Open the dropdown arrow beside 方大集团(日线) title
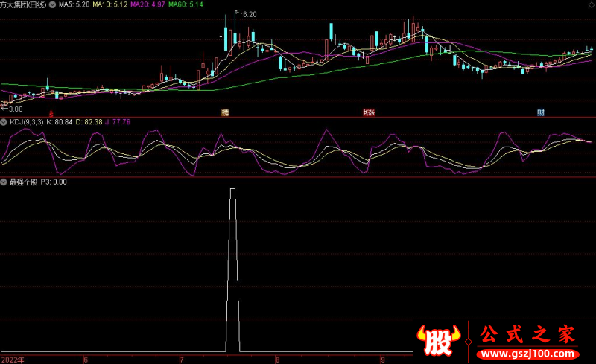The width and height of the screenshot is (596, 364). click(51, 4)
